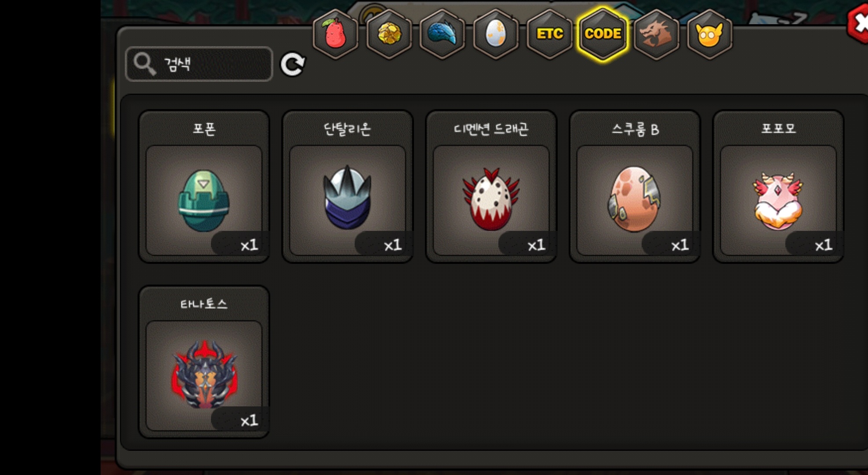Open the ETC category tab
Image resolution: width=868 pixels, height=475 pixels.
tap(549, 34)
